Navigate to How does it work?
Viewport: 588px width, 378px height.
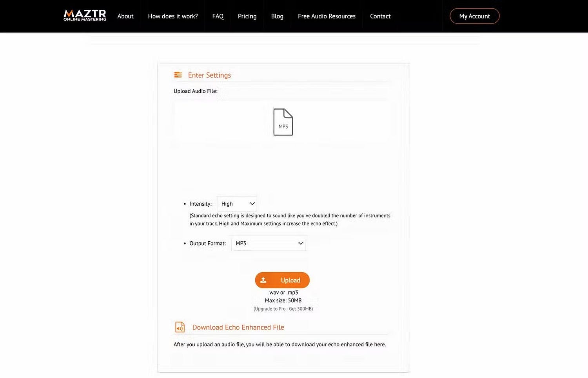[x=173, y=16]
